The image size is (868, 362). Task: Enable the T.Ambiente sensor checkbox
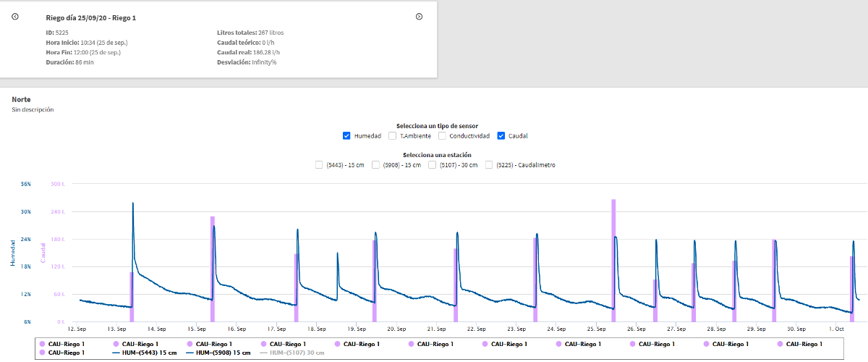point(393,135)
